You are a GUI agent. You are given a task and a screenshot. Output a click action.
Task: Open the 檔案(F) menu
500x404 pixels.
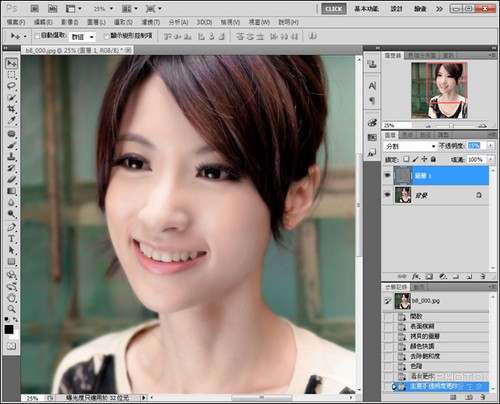[x=16, y=22]
